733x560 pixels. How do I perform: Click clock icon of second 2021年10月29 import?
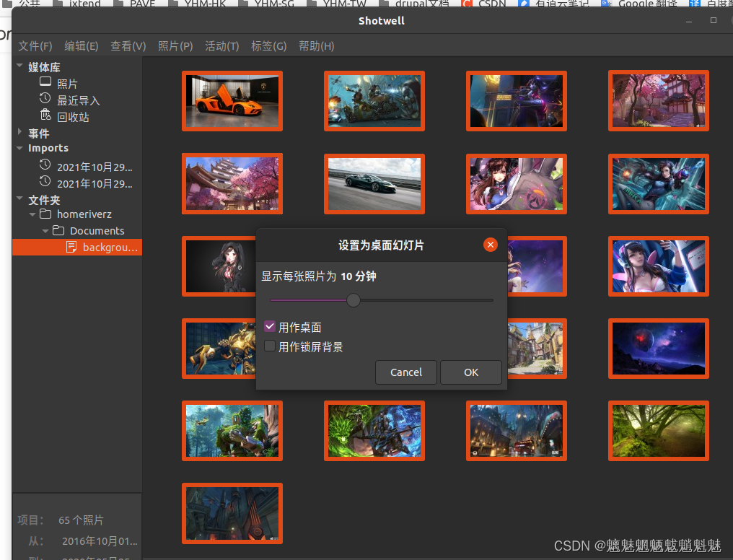click(45, 181)
